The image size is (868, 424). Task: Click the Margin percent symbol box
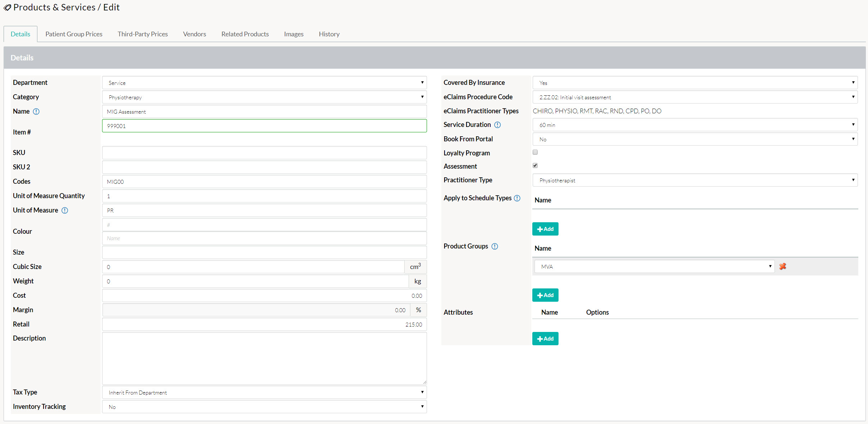[418, 310]
